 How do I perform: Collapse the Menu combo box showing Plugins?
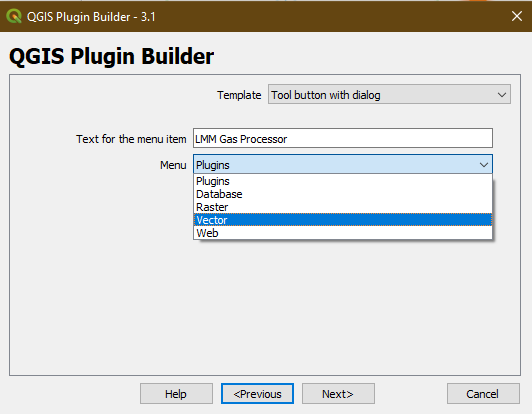[343, 164]
